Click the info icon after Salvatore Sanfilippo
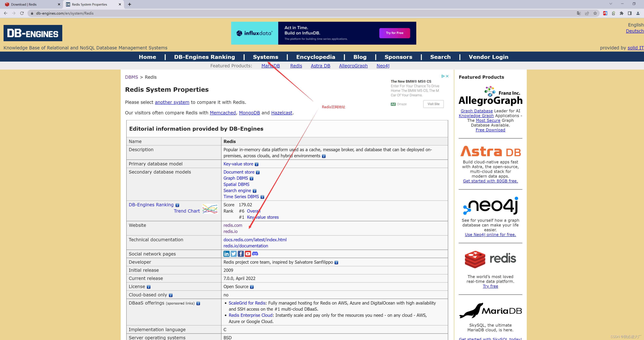The width and height of the screenshot is (644, 340). (x=336, y=262)
